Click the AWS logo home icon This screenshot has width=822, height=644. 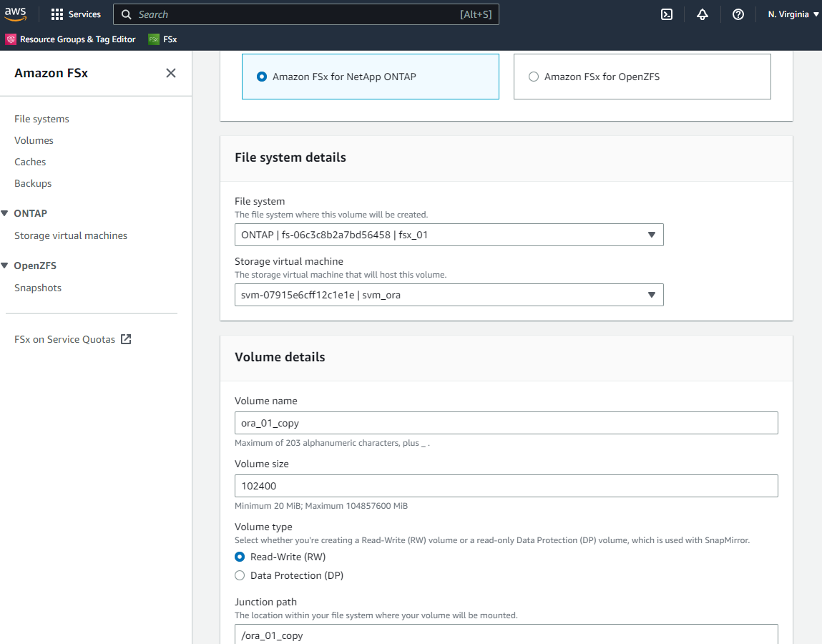pos(15,14)
